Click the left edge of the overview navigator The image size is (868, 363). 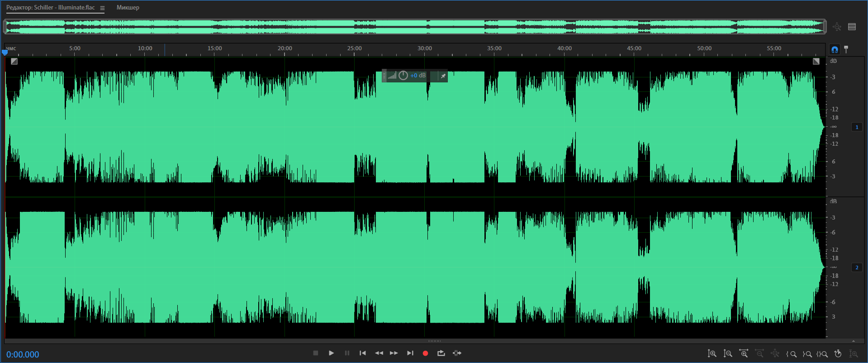5,27
